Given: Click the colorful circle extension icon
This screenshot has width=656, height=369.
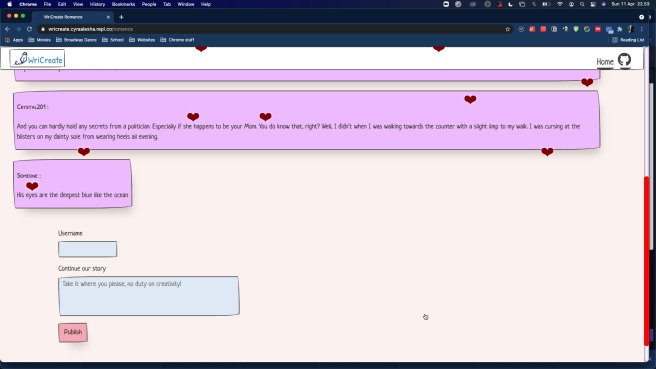Looking at the screenshot, I should [x=587, y=29].
